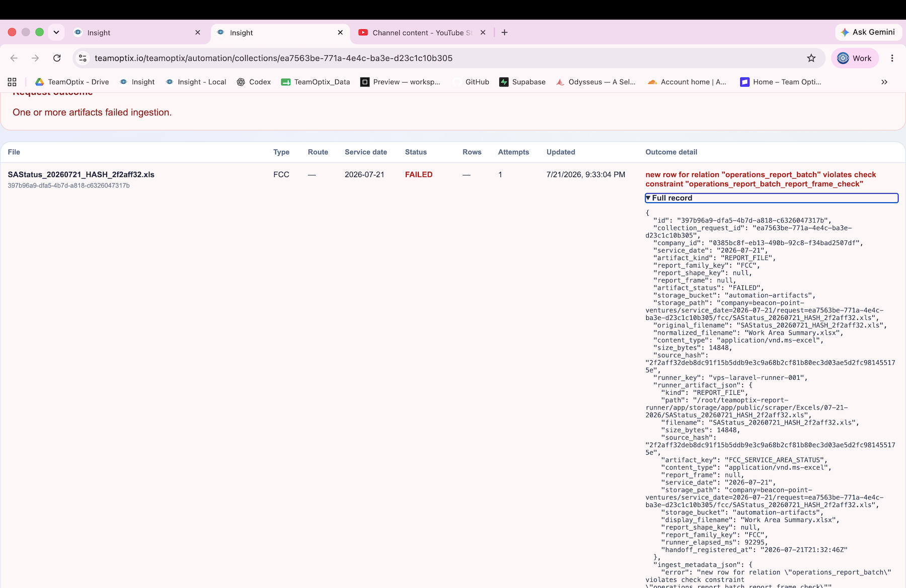Open the Work profile button
The image size is (906, 588).
855,58
